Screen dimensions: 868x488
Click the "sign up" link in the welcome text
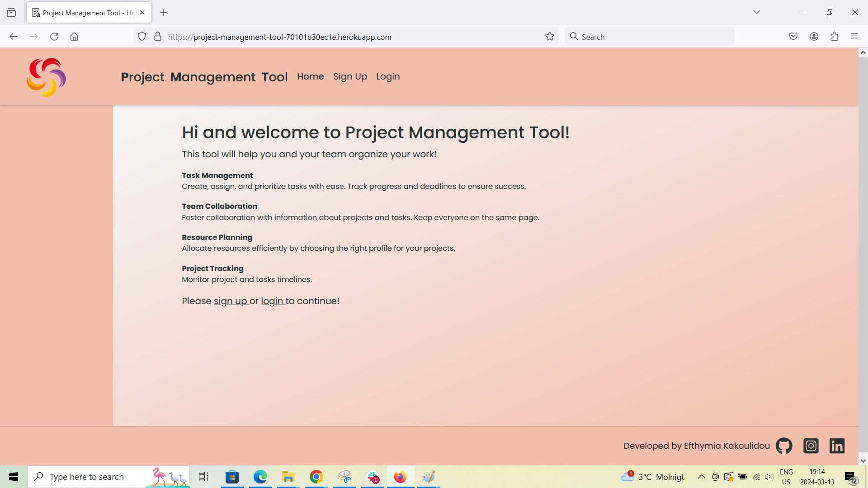pos(231,301)
